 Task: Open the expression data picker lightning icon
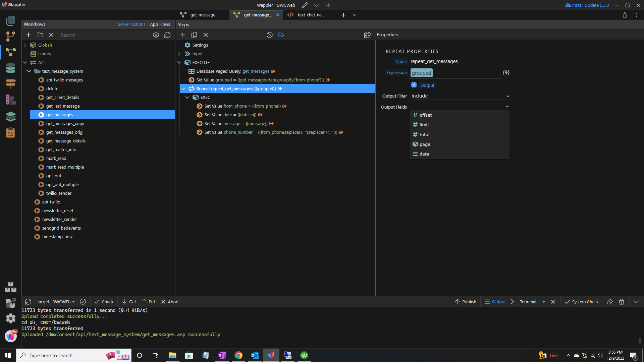click(x=506, y=73)
